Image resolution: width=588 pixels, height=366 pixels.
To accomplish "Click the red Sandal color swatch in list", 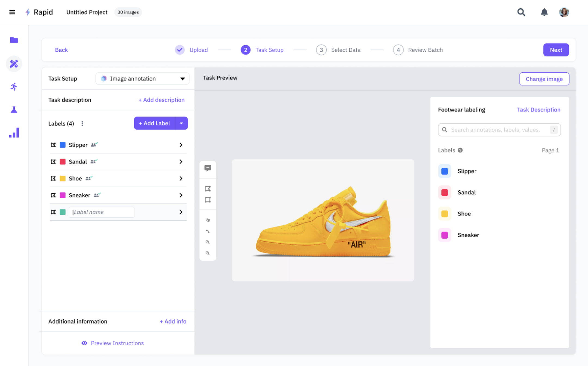I will pos(63,162).
